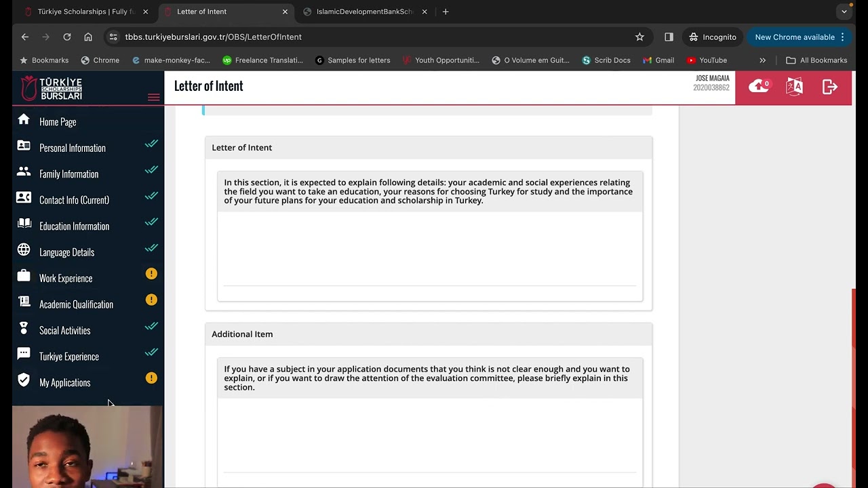The width and height of the screenshot is (868, 488).
Task: Open the Chrome bookmark
Action: [100, 60]
